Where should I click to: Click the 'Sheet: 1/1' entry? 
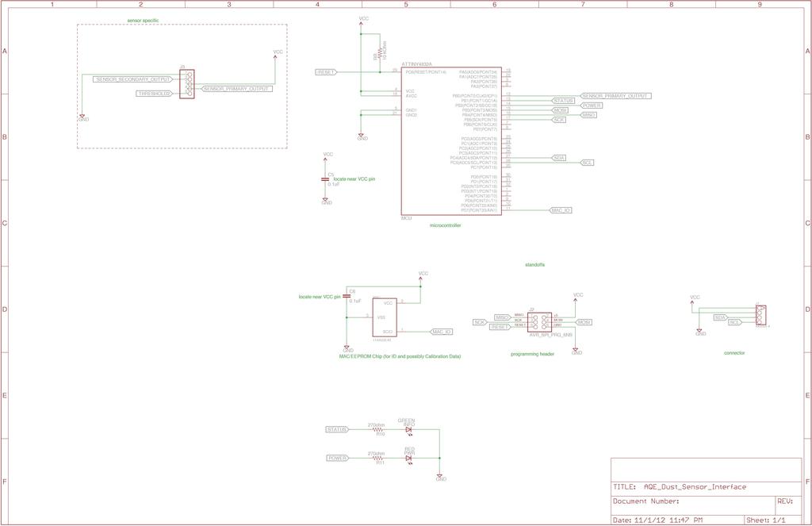pyautogui.click(x=766, y=520)
